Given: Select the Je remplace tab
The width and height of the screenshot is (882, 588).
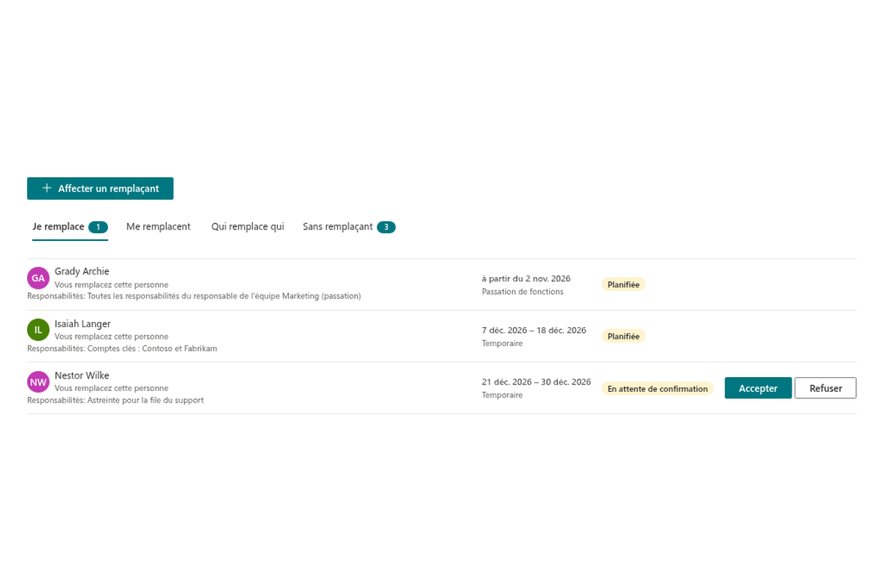Looking at the screenshot, I should pyautogui.click(x=71, y=227).
